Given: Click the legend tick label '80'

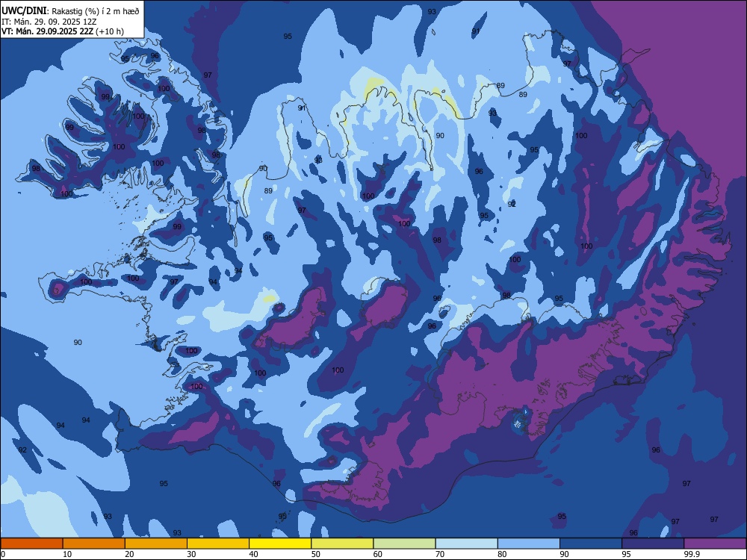Looking at the screenshot, I should click(502, 554).
